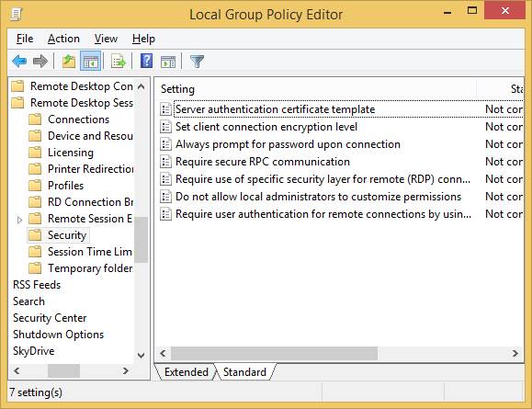
Task: Select Licensing tree node
Action: 71,153
